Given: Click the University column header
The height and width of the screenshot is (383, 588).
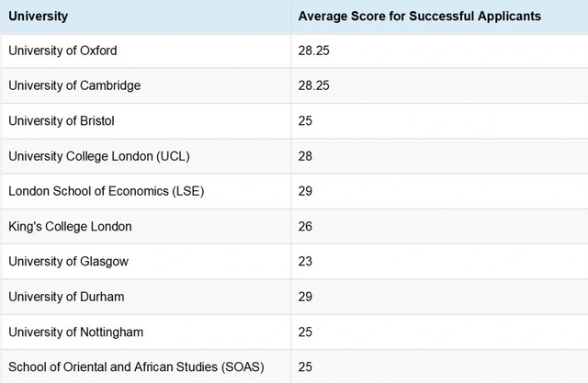Looking at the screenshot, I should point(38,17).
